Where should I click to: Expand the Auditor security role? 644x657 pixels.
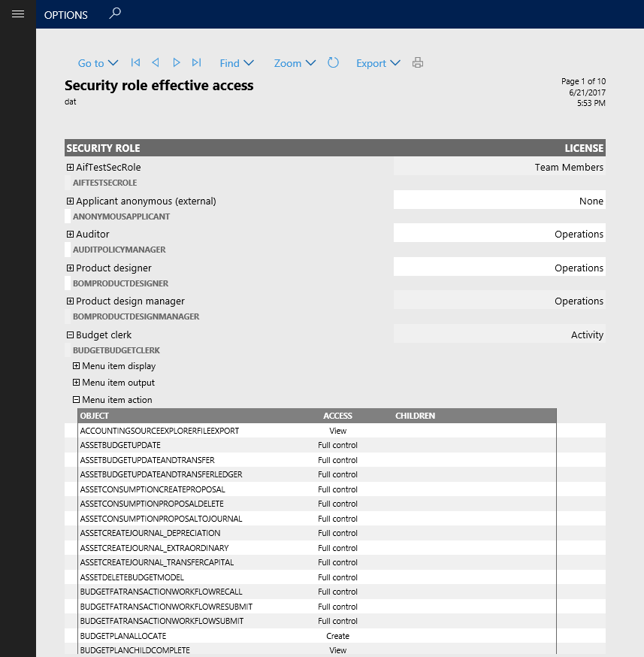pos(69,234)
